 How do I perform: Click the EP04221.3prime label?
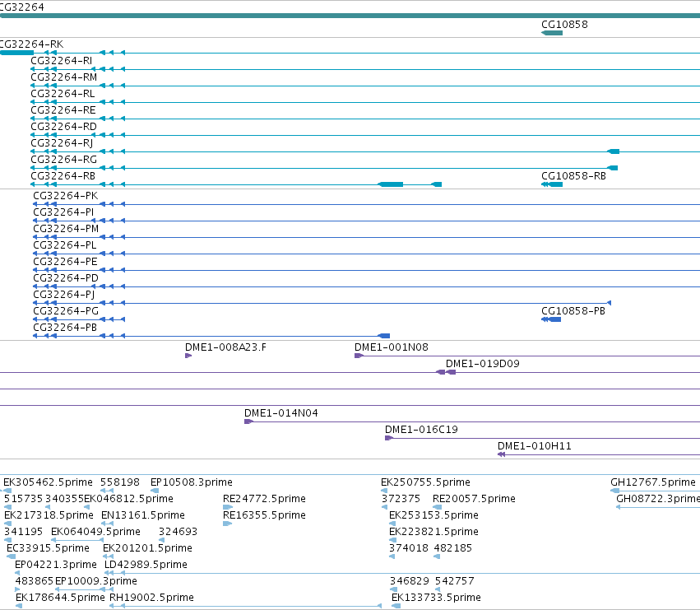pyautogui.click(x=56, y=565)
